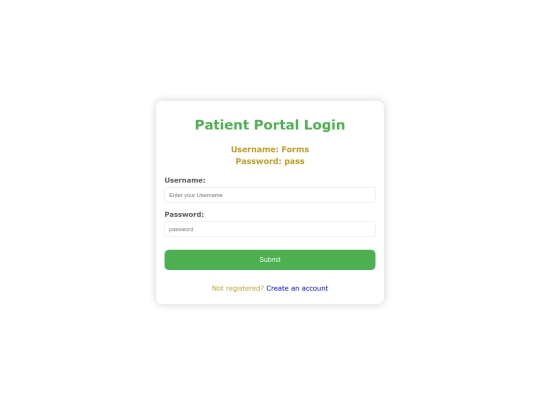Submit the login form
Viewport: 540px width, 405px height.
point(270,260)
